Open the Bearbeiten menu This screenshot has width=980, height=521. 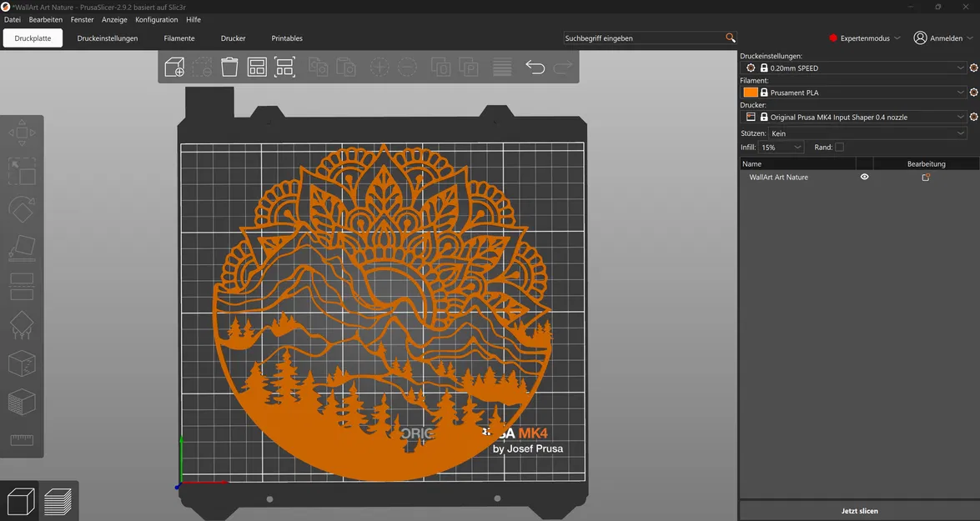[46, 19]
